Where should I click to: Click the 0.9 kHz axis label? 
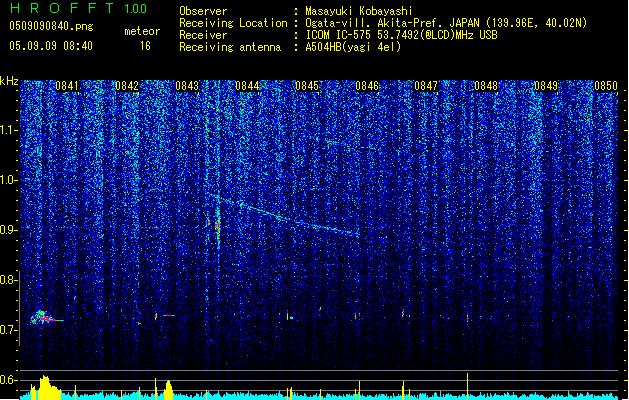9,230
